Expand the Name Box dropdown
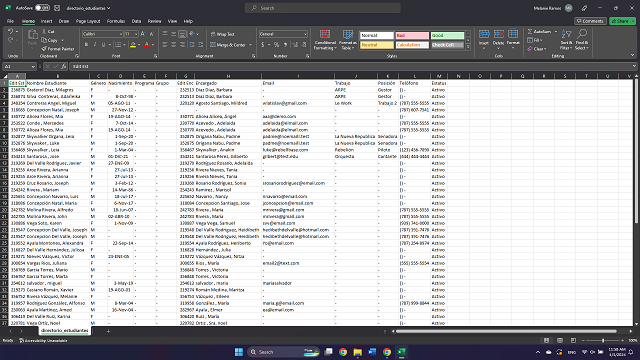The width and height of the screenshot is (640, 360). click(33, 66)
